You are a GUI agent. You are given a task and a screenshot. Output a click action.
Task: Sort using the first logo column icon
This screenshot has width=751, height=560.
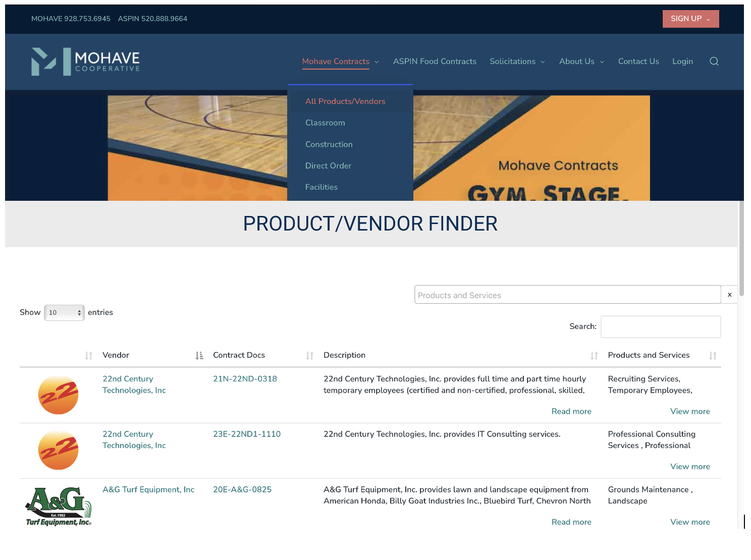click(x=89, y=356)
